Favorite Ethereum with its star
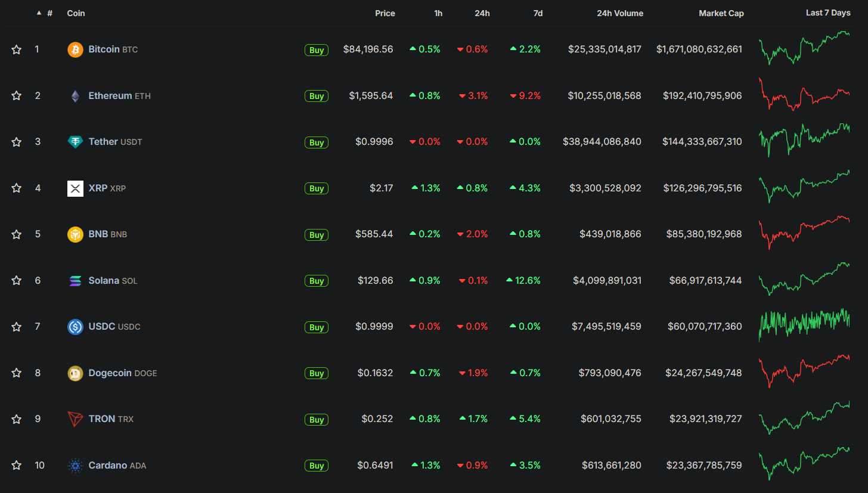 pyautogui.click(x=16, y=95)
